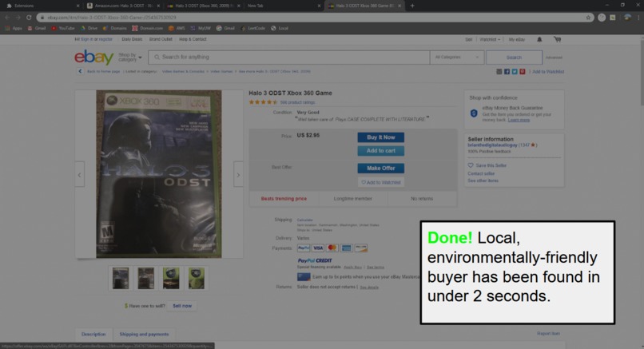
Task: Click the Add to cart button
Action: [381, 151]
